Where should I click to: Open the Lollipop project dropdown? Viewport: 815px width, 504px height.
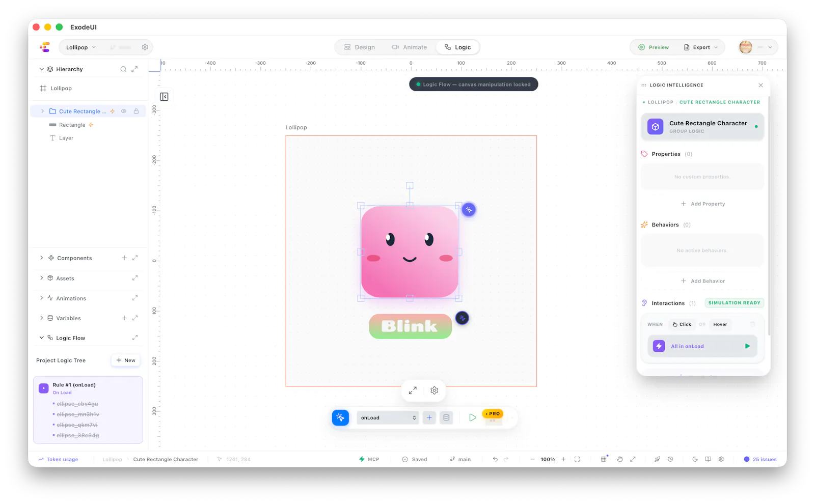point(81,47)
